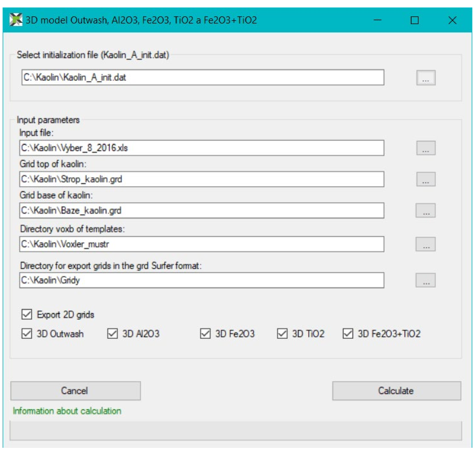Image resolution: width=476 pixels, height=453 pixels.
Task: Click the calculation progress bar
Action: pyautogui.click(x=236, y=431)
